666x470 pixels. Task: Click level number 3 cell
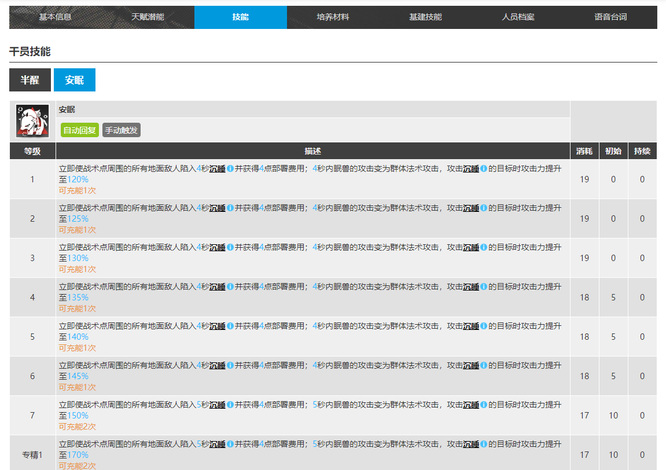coord(32,258)
